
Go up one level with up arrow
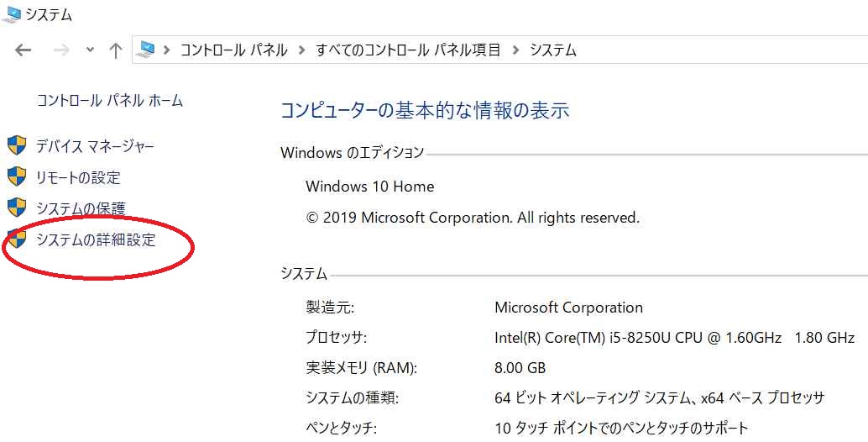115,51
